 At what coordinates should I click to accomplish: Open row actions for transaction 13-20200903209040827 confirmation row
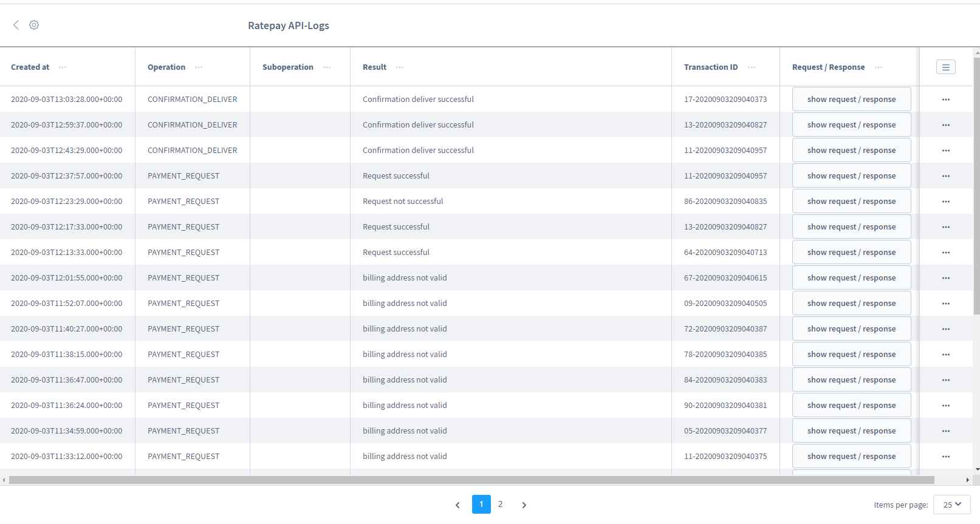pos(946,125)
